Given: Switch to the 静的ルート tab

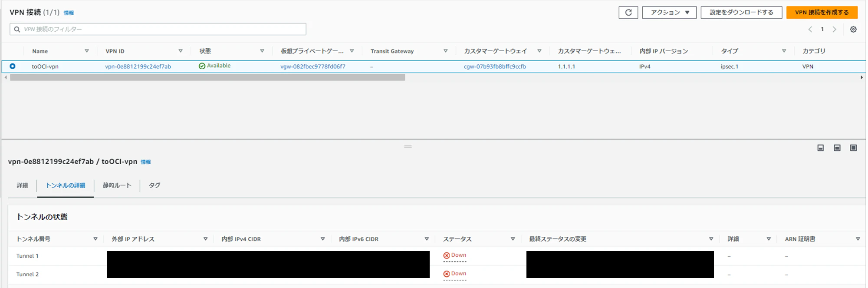Looking at the screenshot, I should (x=117, y=185).
